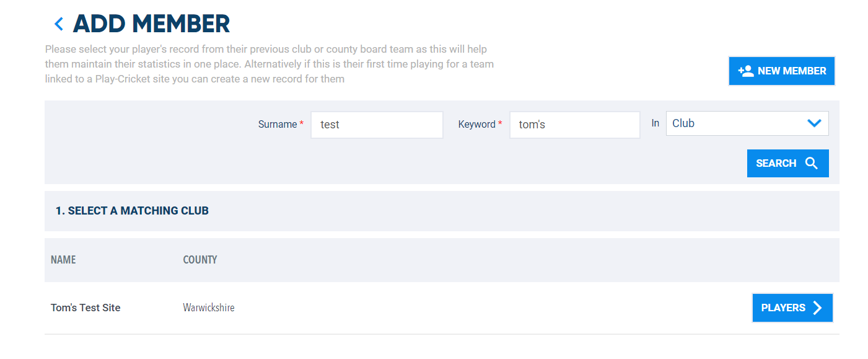This screenshot has height=359, width=868.
Task: Click the NAME column header
Action: point(63,260)
